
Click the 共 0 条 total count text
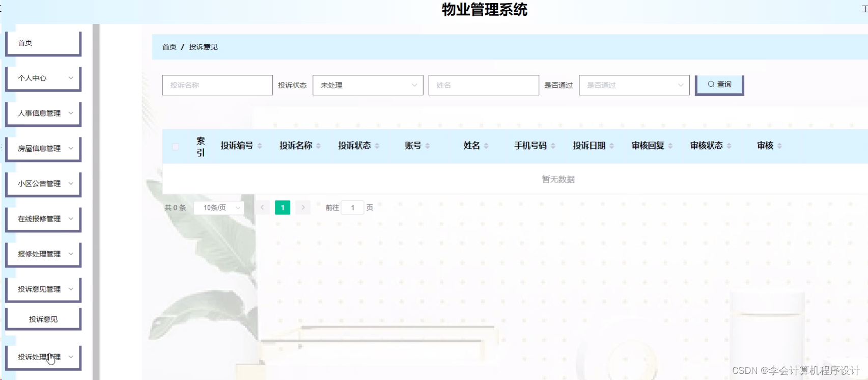coord(175,208)
